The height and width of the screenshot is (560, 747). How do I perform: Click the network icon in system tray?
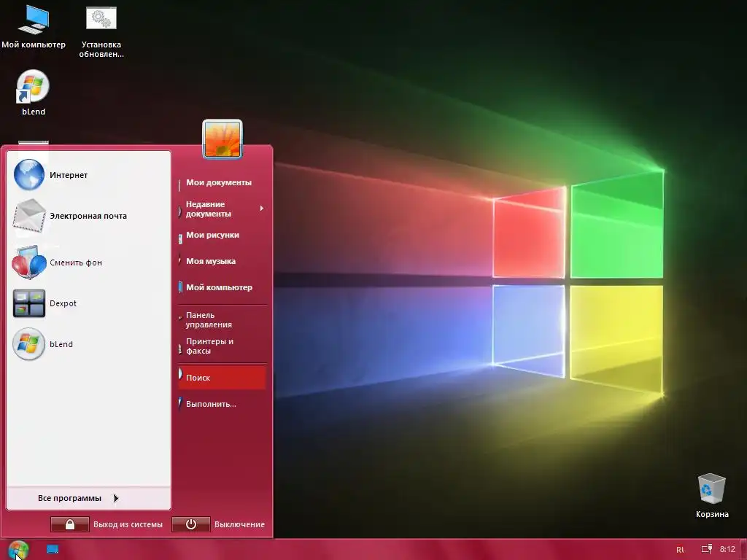707,549
